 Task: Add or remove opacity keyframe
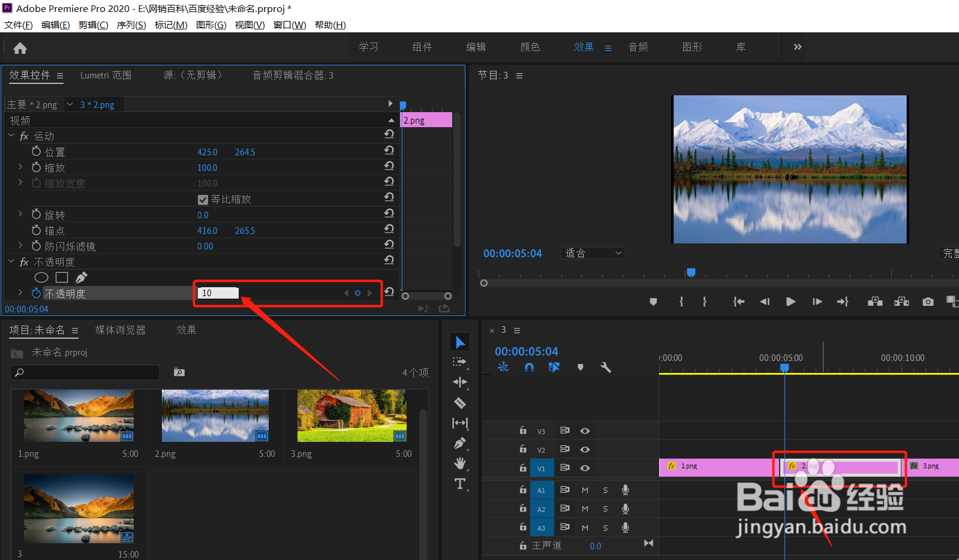tap(357, 293)
